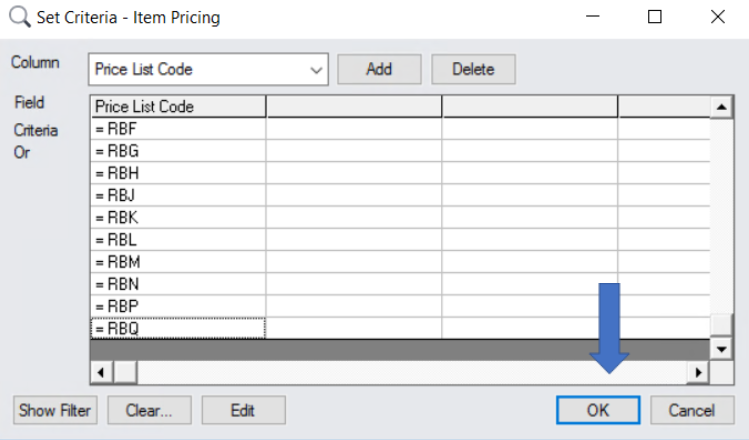The height and width of the screenshot is (440, 749).
Task: Click the Add column button
Action: click(379, 69)
